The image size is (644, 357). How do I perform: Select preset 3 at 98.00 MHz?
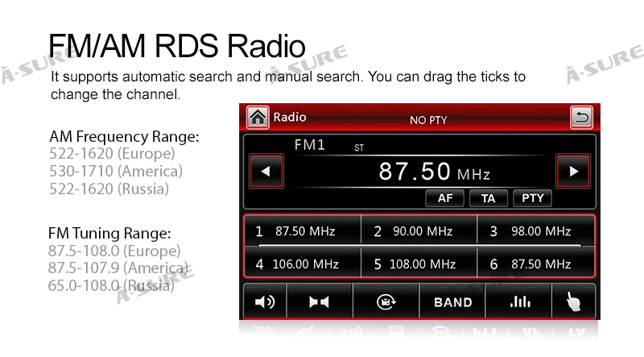pos(535,230)
